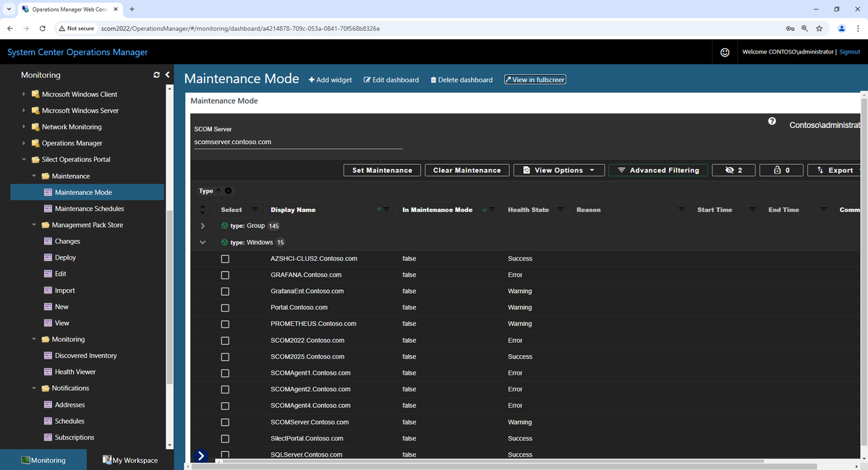Toggle the hidden columns button showing 2
Screen dimensions: 868x470
[x=733, y=170]
